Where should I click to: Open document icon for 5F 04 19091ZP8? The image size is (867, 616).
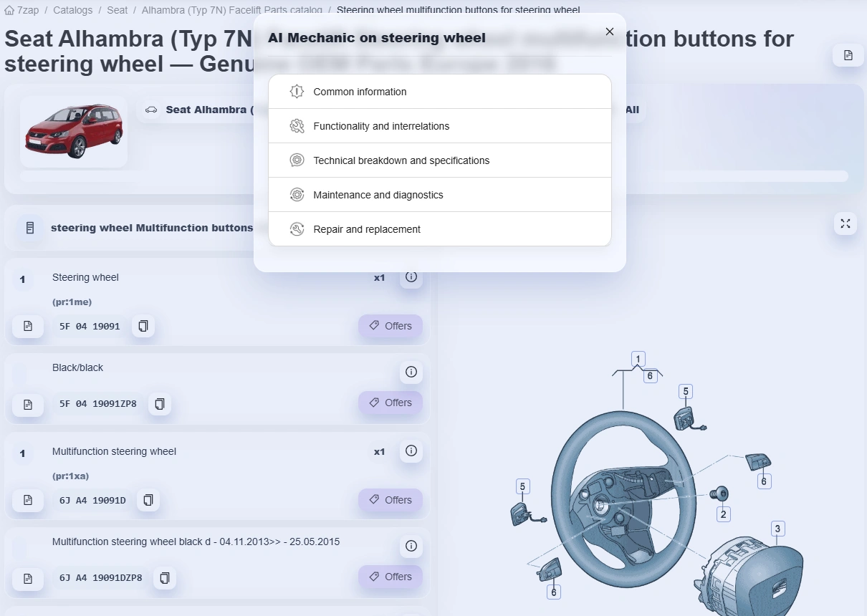28,403
